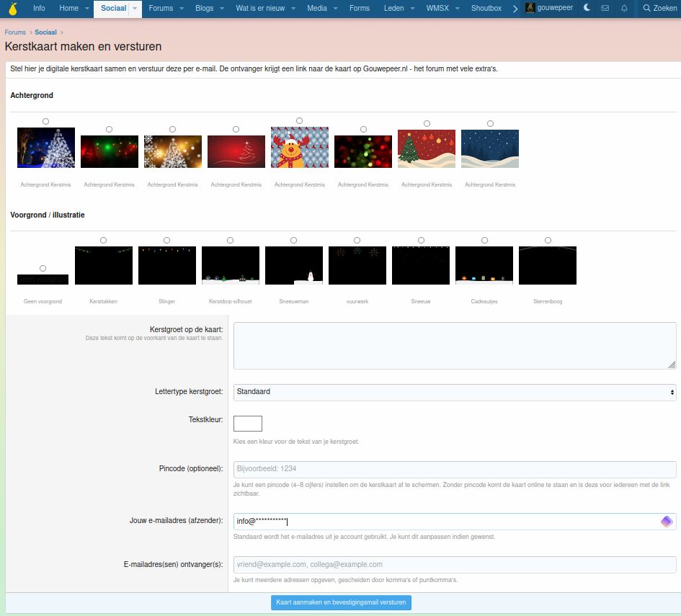The width and height of the screenshot is (681, 616).
Task: Open the Forms nav item
Action: (360, 8)
